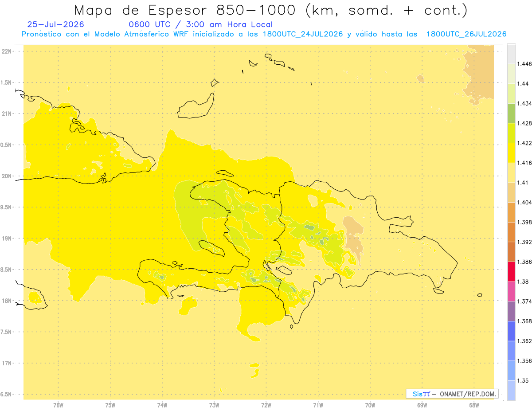Click the 68W longitude axis label
532x411 pixels.
[x=474, y=405]
